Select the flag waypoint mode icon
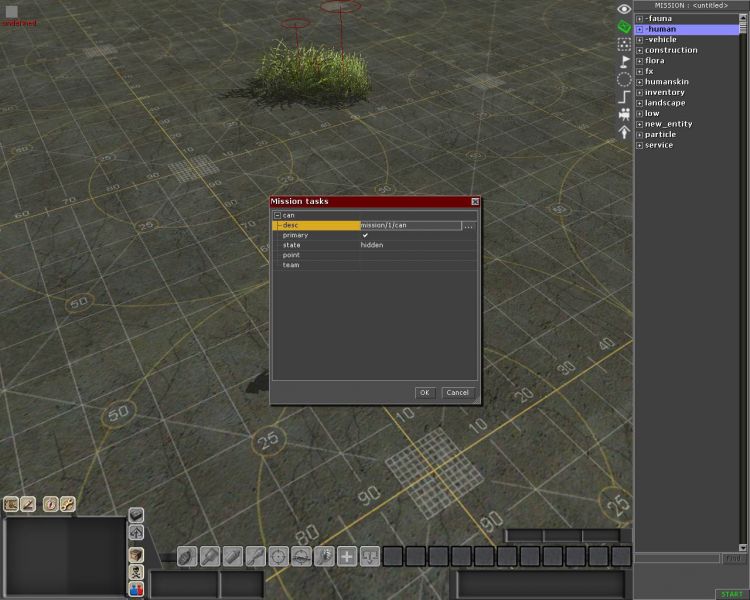Screen dimensions: 750x600 tap(624, 61)
